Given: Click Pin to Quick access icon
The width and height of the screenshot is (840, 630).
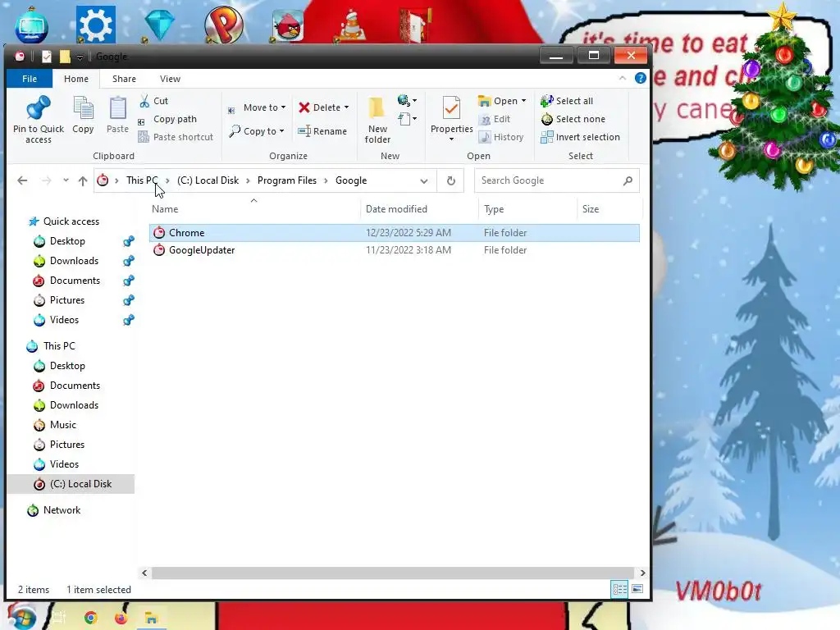Looking at the screenshot, I should click(x=39, y=109).
